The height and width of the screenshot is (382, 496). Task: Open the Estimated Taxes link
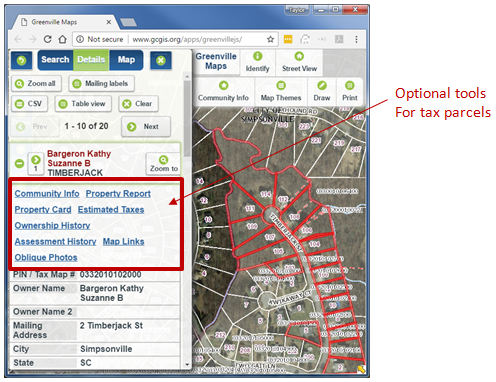(x=111, y=210)
